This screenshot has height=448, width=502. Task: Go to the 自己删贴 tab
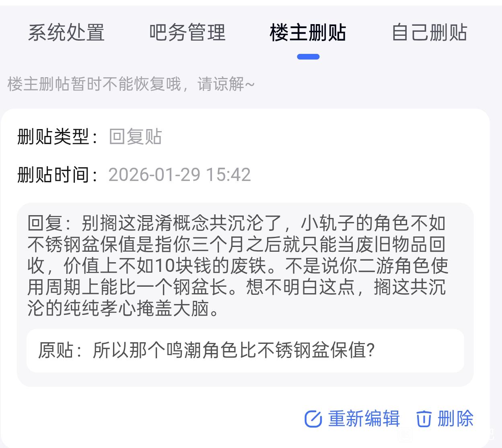pos(429,33)
